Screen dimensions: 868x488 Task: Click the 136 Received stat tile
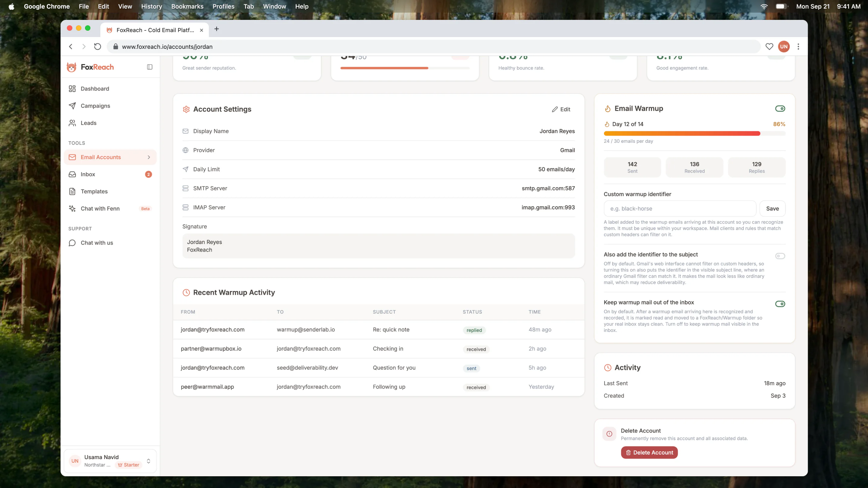coord(694,167)
